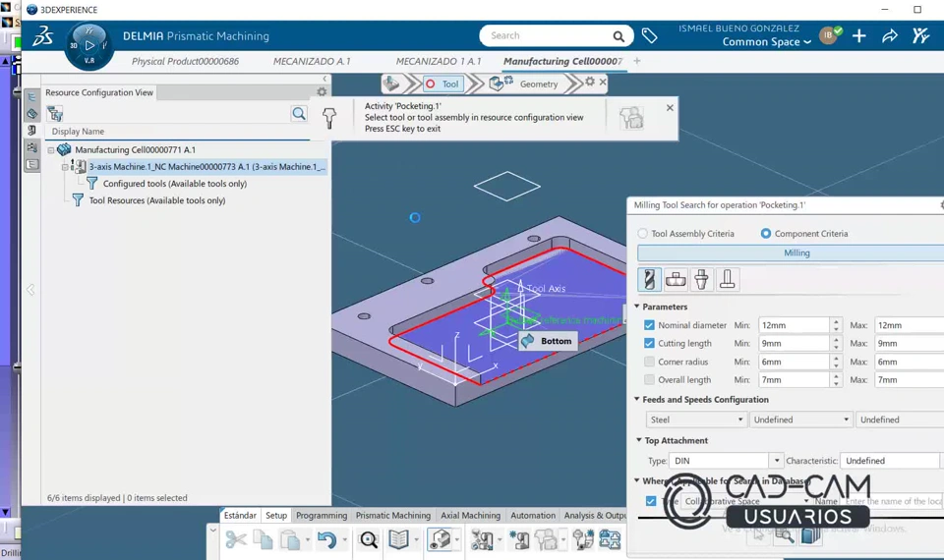Select the Component Criteria radio button
The width and height of the screenshot is (944, 560).
click(x=766, y=234)
